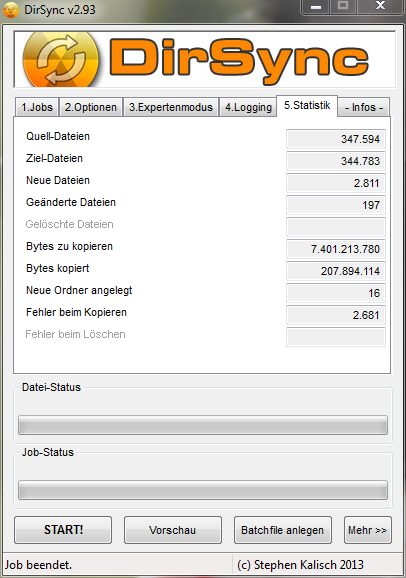Click the Neue Ordner angelegt value field
Viewport: 406px width, 578px height.
pos(336,293)
